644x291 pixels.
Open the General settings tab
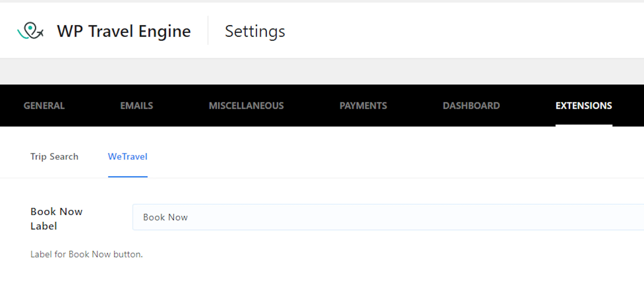pyautogui.click(x=44, y=106)
